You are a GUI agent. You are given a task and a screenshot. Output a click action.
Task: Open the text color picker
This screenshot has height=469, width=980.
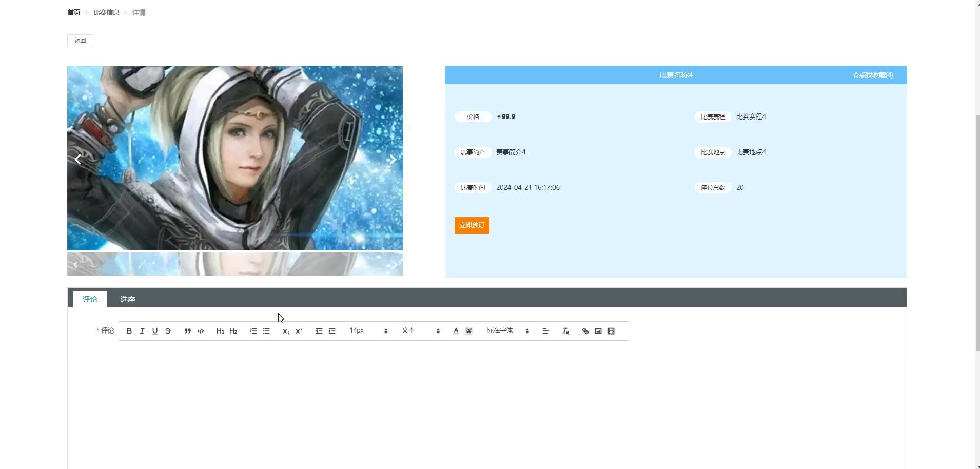coord(456,331)
